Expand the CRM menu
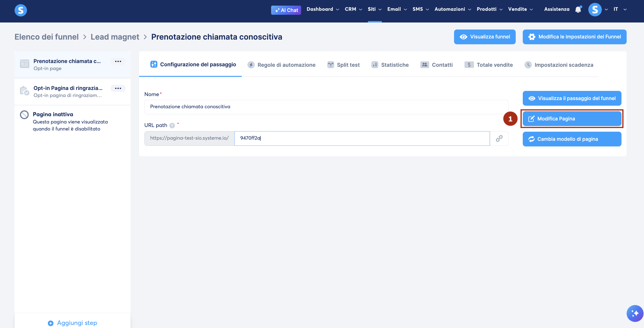Screen dimensions: 644x328 pyautogui.click(x=353, y=9)
